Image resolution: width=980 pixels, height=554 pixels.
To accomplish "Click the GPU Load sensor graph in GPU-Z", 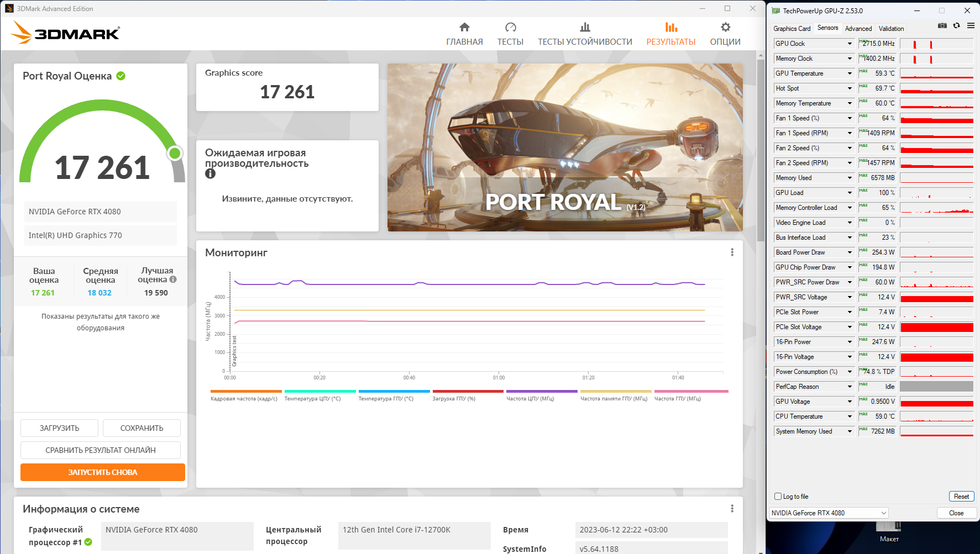I will click(937, 193).
